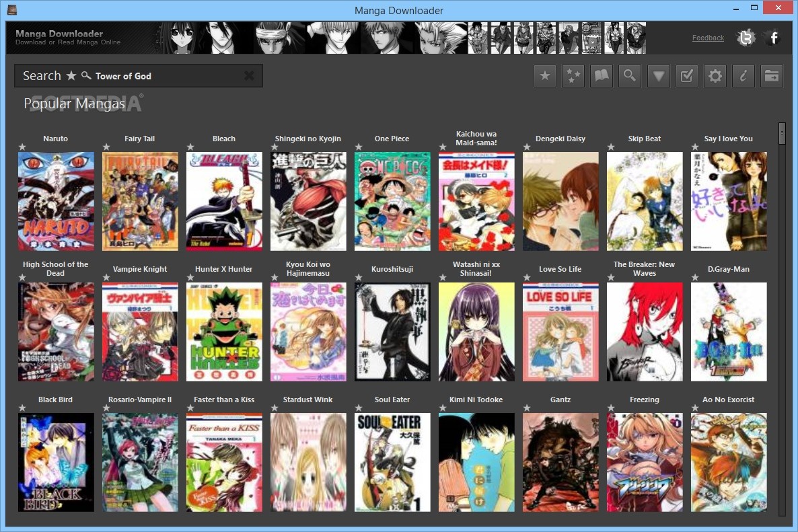This screenshot has height=532, width=798.
Task: Click the vertical scrollbar thumb
Action: pyautogui.click(x=782, y=133)
